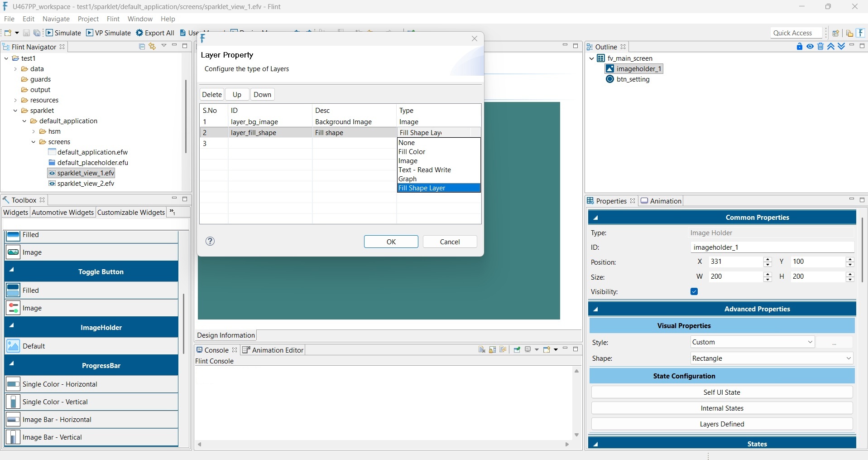Click the Export All gear icon
The image size is (868, 460).
(139, 33)
